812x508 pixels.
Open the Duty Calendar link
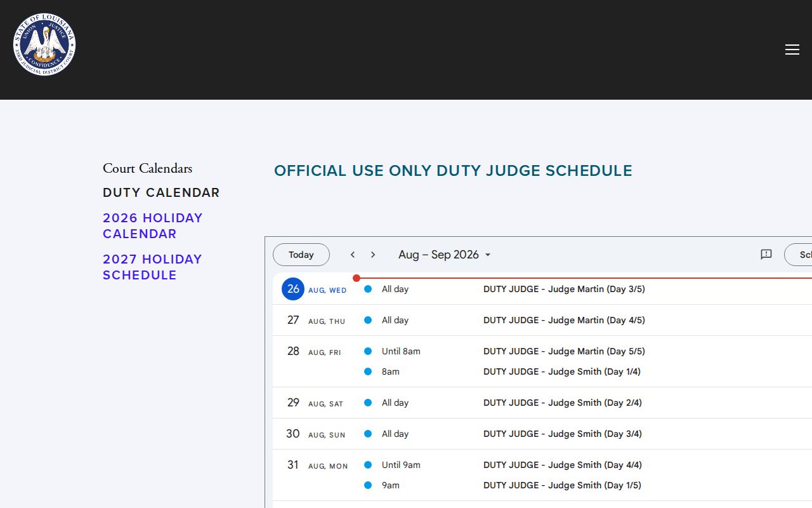tap(161, 192)
